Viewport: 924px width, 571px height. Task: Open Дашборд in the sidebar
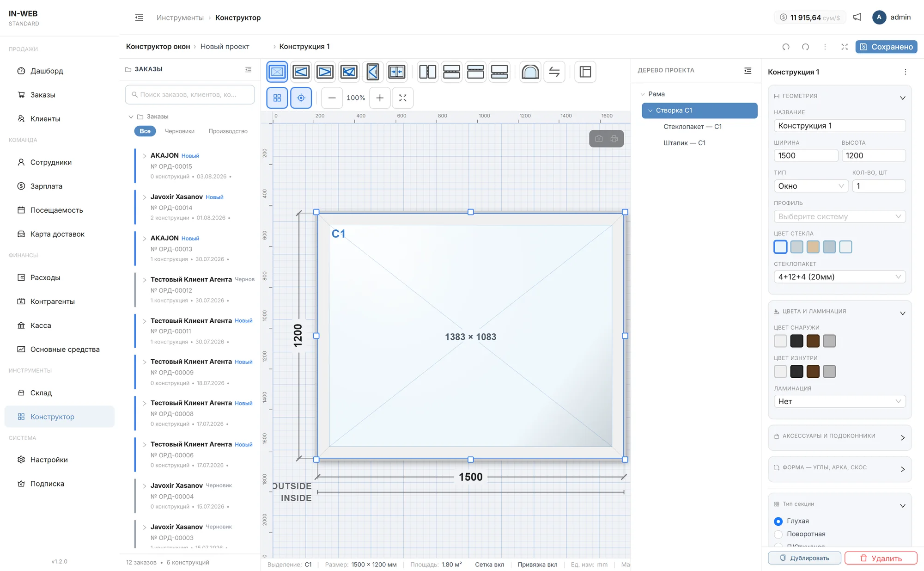(59, 71)
